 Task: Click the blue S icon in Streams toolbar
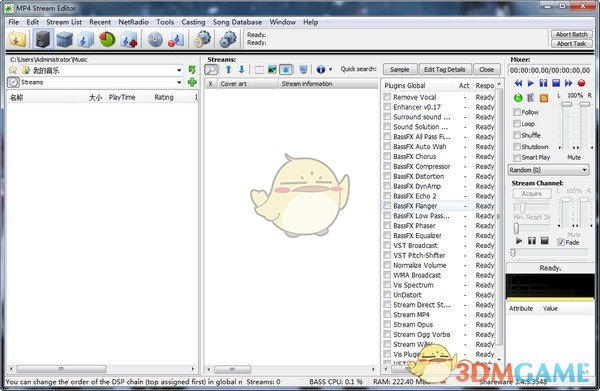click(x=285, y=70)
